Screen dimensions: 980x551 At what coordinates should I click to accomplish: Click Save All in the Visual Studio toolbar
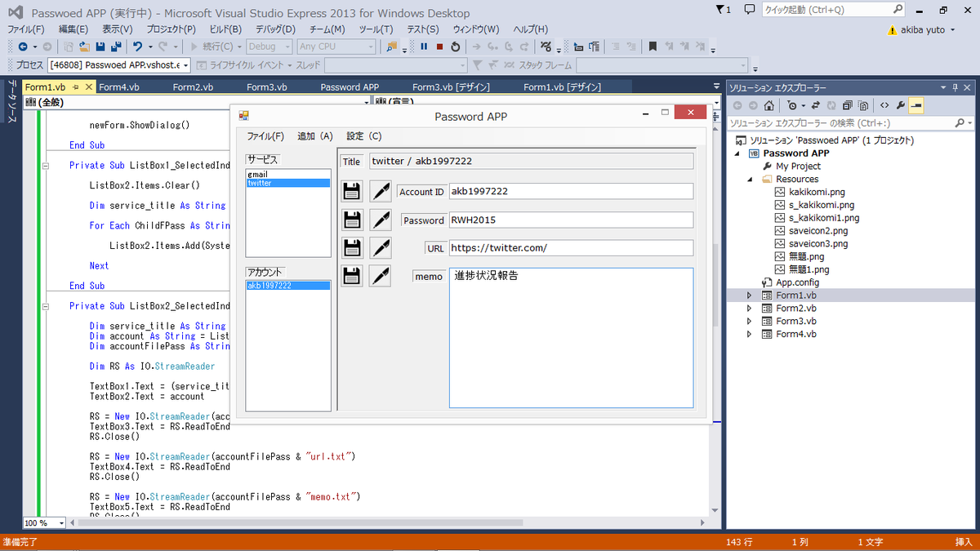[x=115, y=47]
